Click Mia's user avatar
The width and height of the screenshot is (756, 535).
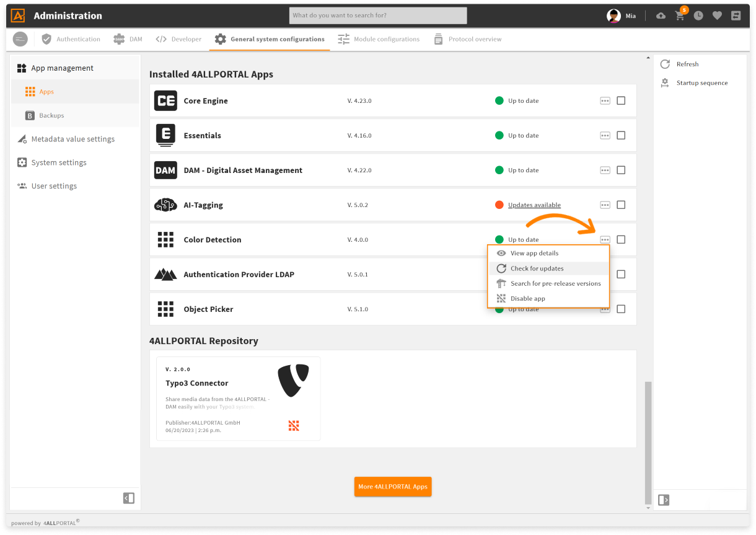coord(613,16)
